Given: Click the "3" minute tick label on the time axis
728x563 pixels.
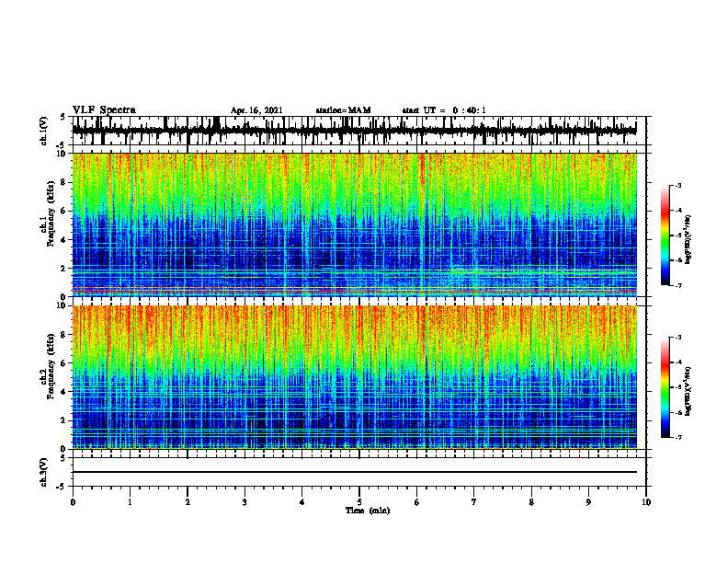Looking at the screenshot, I should (245, 502).
